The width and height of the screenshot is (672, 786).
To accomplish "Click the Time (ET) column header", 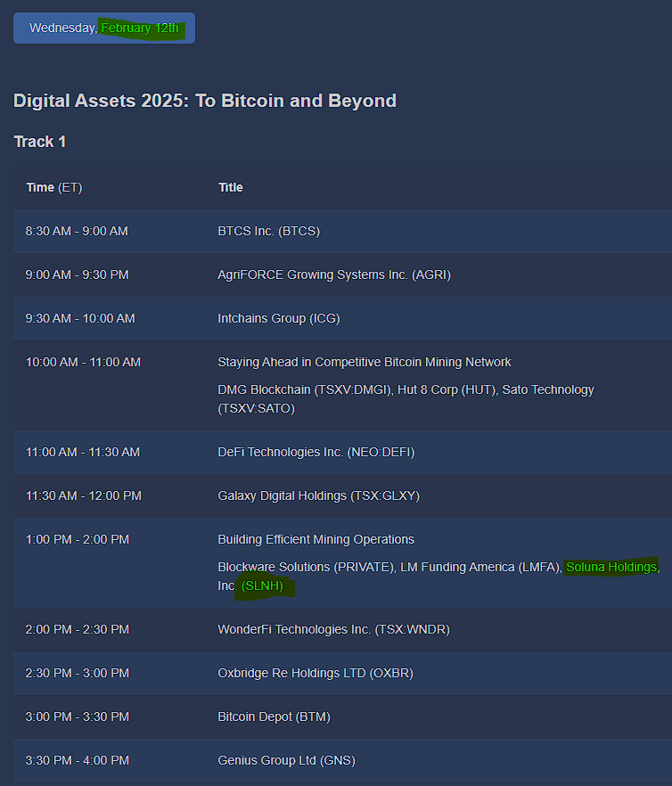I will tap(54, 187).
